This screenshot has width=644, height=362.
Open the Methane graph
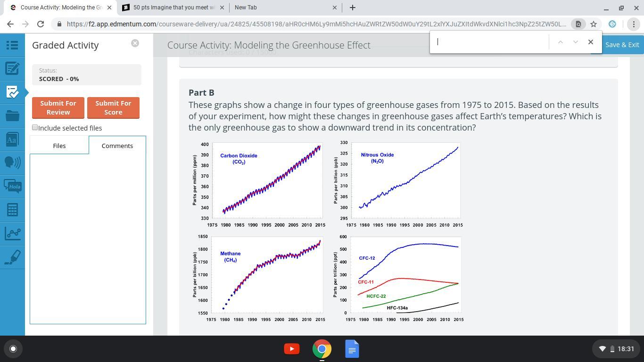[x=258, y=279]
